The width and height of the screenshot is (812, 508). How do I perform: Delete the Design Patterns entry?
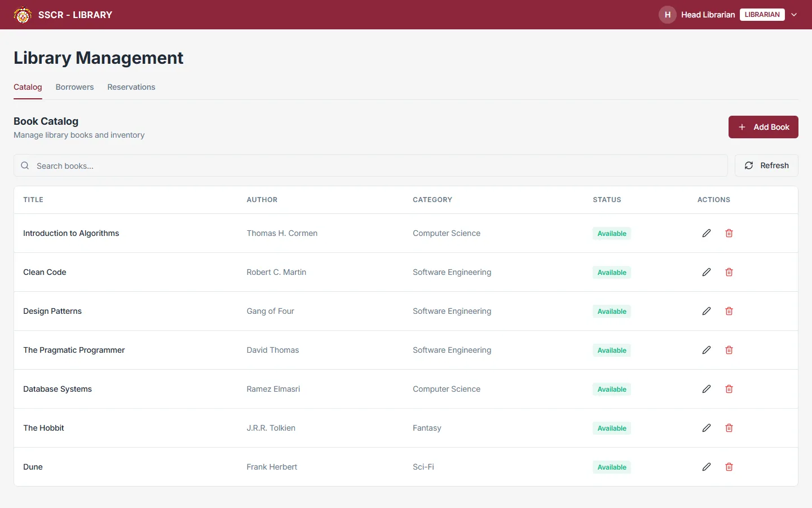click(729, 311)
